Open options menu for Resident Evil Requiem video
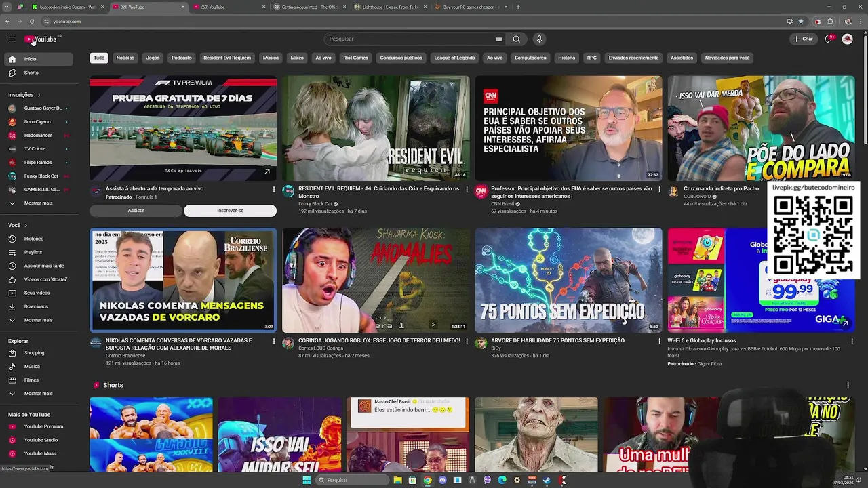 467,190
